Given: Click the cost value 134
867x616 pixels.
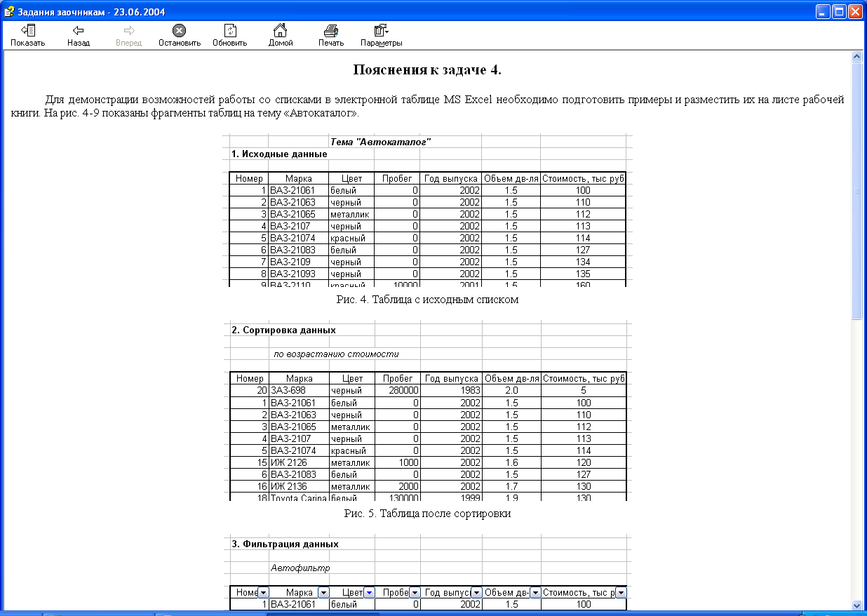Looking at the screenshot, I should [x=583, y=262].
